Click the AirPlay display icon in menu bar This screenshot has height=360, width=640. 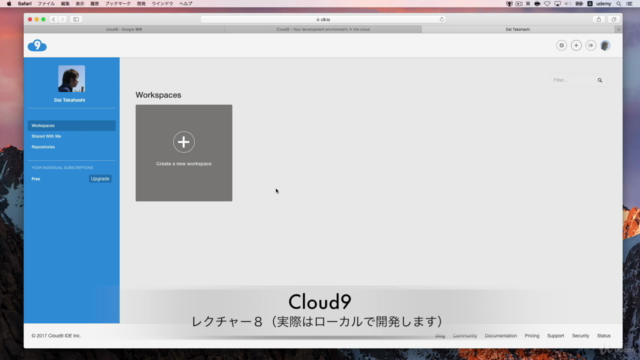point(557,4)
